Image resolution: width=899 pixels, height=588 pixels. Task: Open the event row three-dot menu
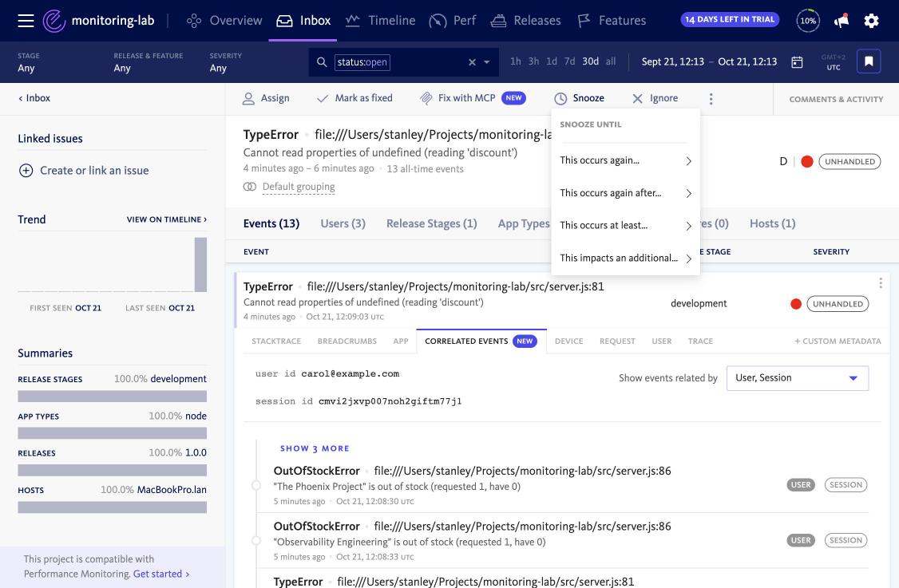click(x=880, y=283)
